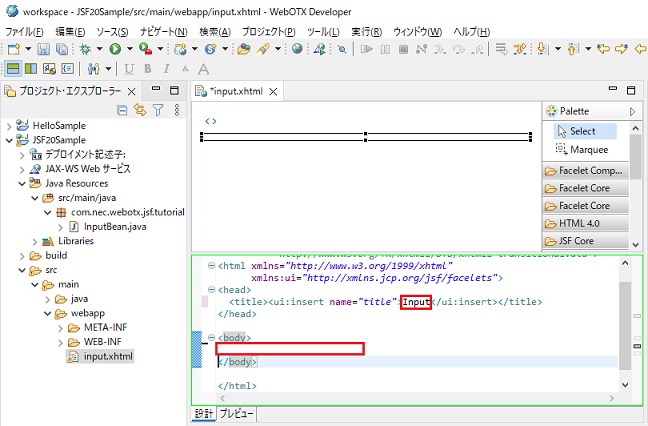Click the Debug bug icon in toolbar

pos(85,48)
